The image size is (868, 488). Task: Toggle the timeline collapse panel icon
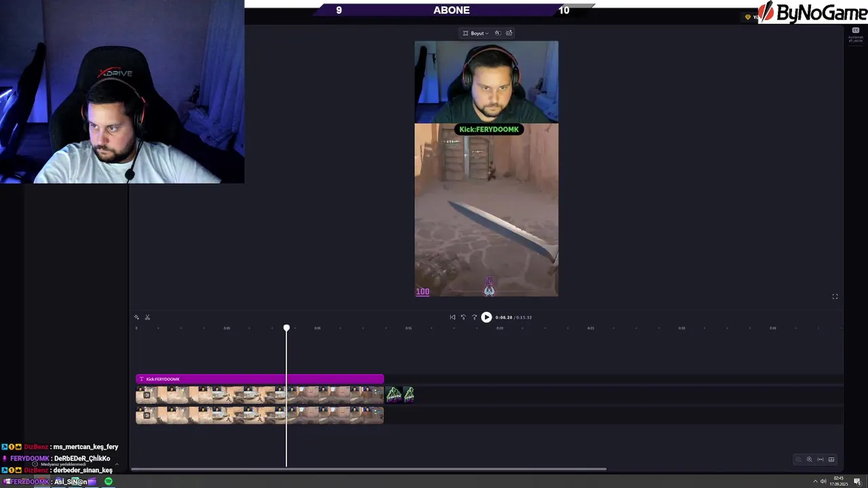point(831,460)
